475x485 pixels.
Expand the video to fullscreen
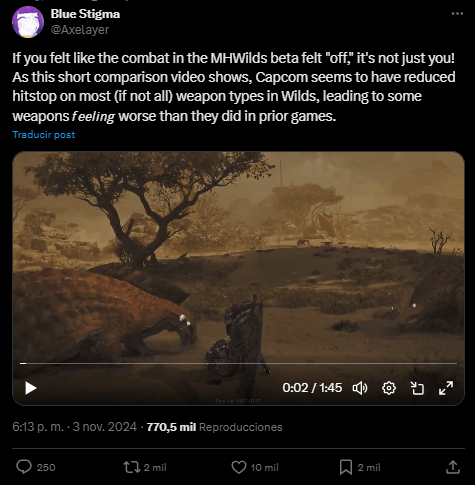click(446, 388)
